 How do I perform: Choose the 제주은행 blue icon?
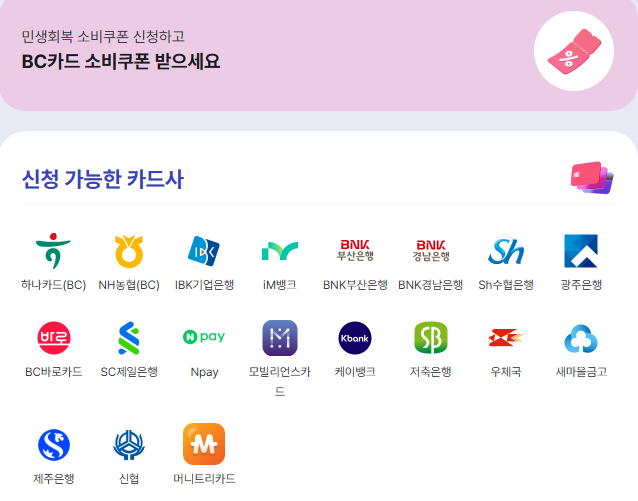53,445
